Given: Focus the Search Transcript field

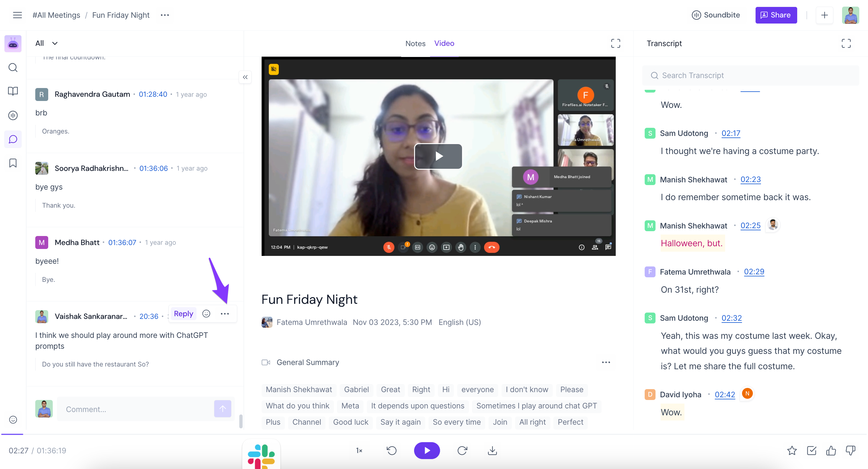Looking at the screenshot, I should coord(750,75).
